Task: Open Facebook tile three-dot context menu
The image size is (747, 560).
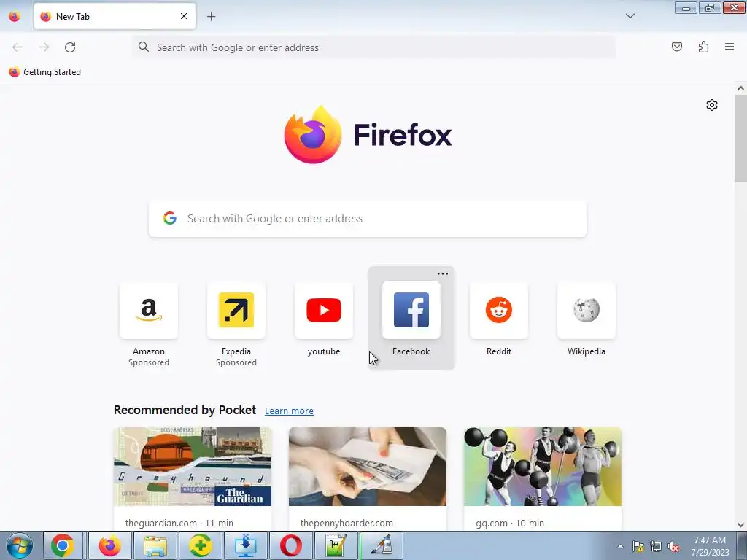Action: (x=443, y=273)
